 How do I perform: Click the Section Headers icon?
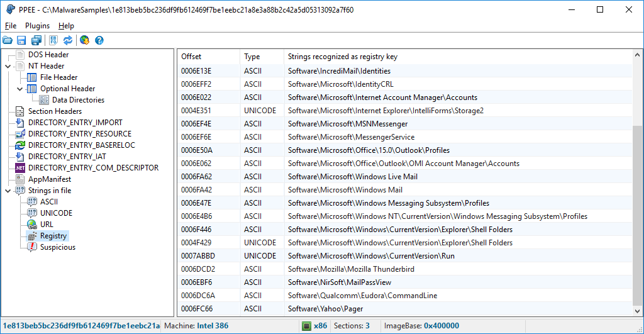click(x=19, y=111)
